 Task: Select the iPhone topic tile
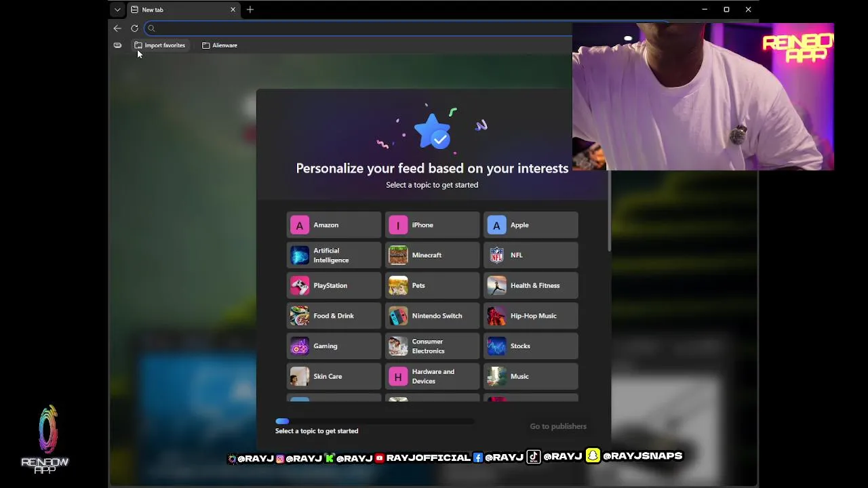coord(432,225)
